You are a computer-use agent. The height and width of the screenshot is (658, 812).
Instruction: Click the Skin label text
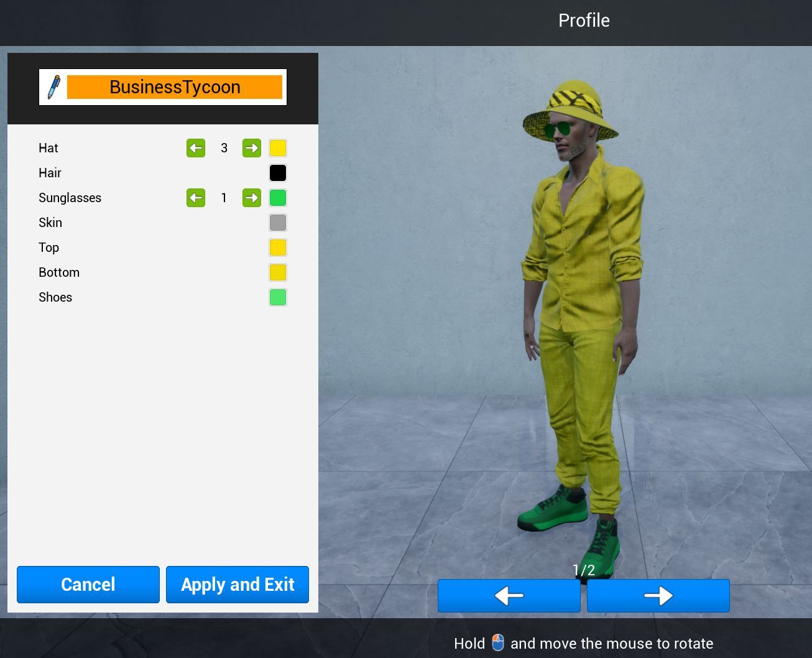tap(50, 223)
